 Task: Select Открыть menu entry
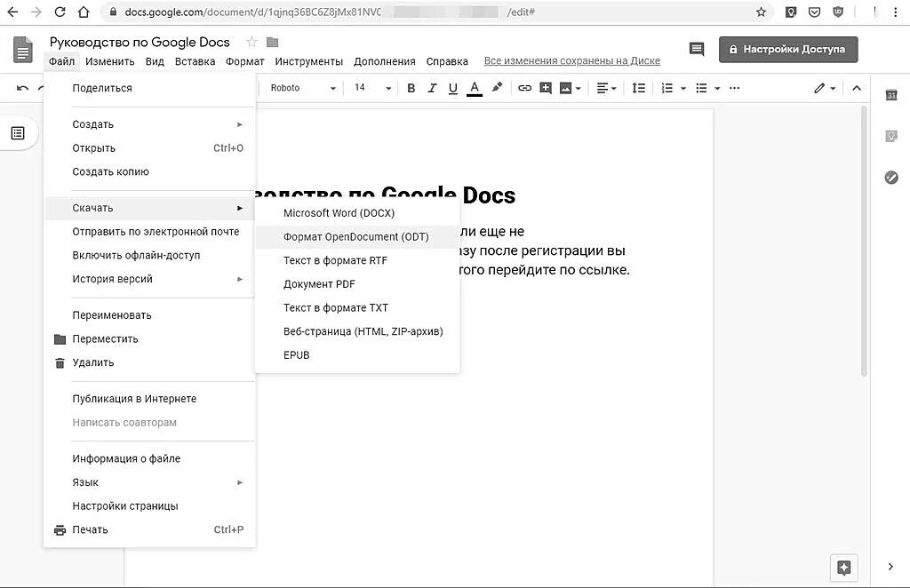tap(149, 148)
